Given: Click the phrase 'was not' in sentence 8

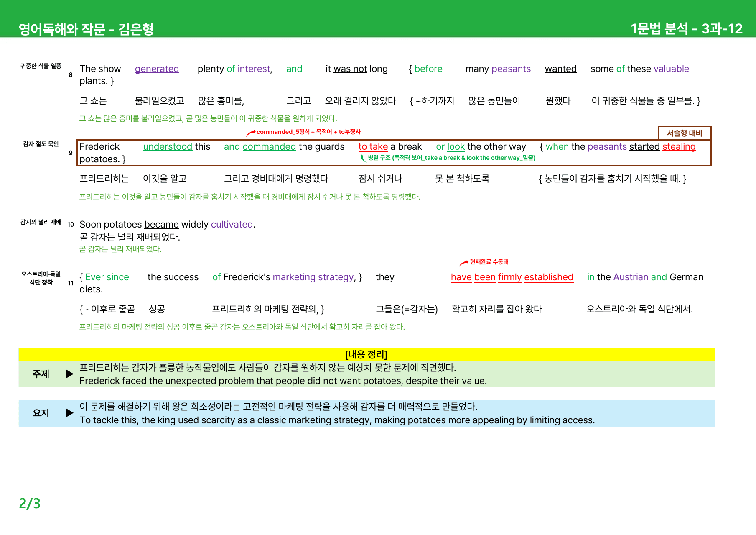Looking at the screenshot, I should (350, 69).
